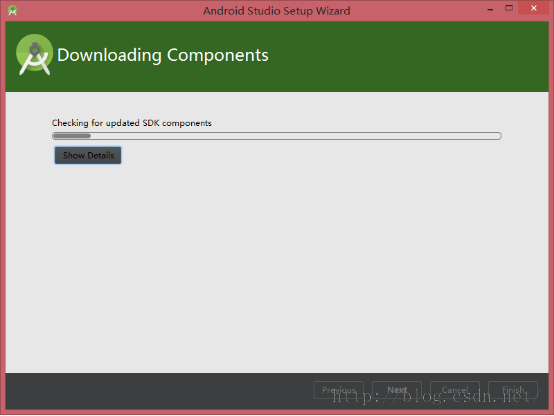
Task: Minimize the Setup Wizard window
Action: point(490,9)
